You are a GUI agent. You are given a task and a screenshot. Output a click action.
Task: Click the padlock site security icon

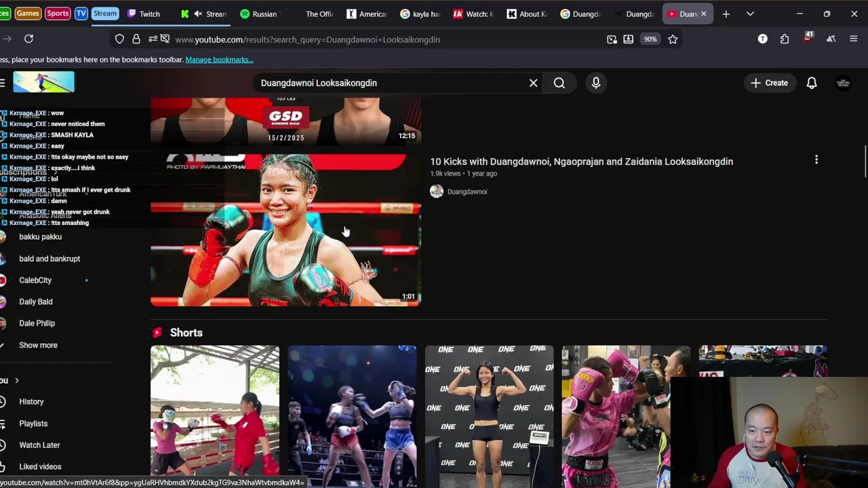[136, 39]
